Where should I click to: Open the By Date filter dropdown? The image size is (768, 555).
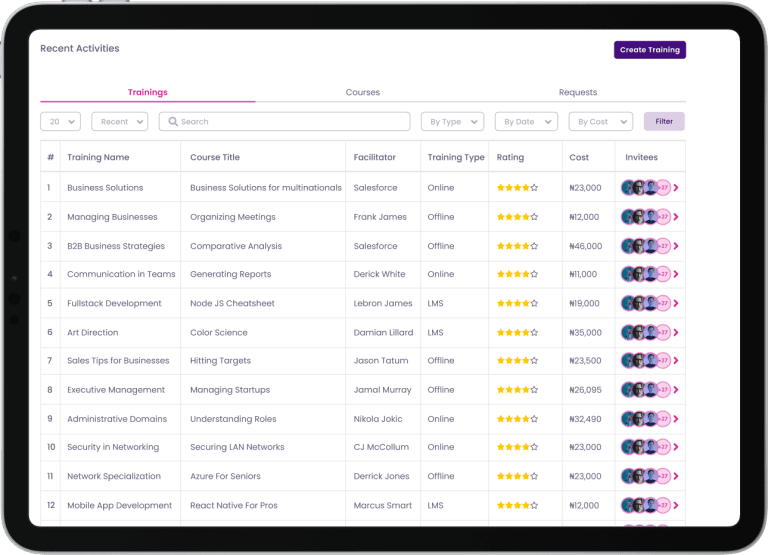[526, 122]
